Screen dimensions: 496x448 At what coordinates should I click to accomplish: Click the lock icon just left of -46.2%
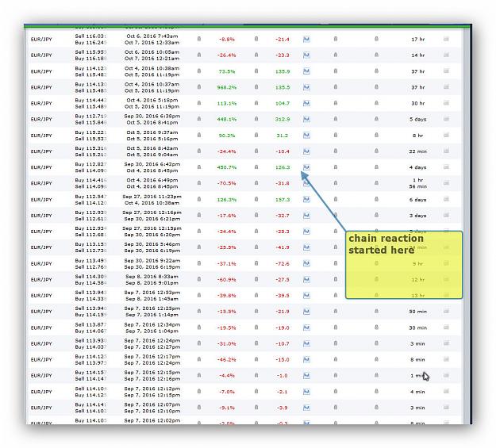pyautogui.click(x=199, y=359)
